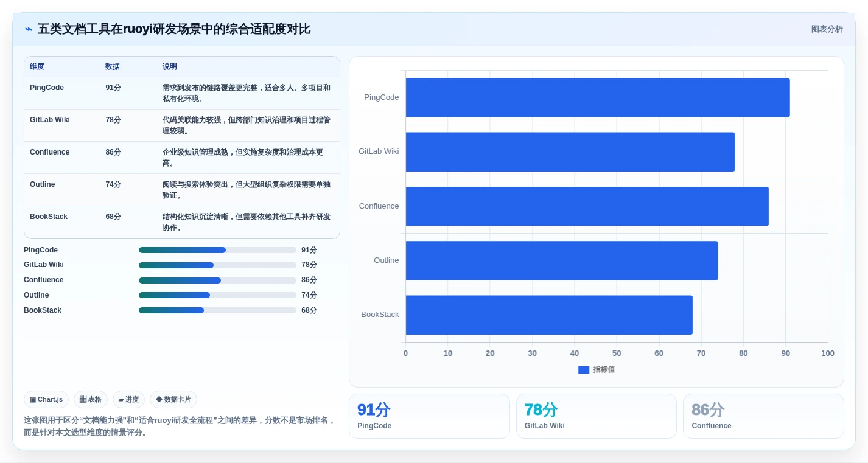Click the 78分 value in the table
Viewport: 868px width, 463px height.
pos(113,120)
